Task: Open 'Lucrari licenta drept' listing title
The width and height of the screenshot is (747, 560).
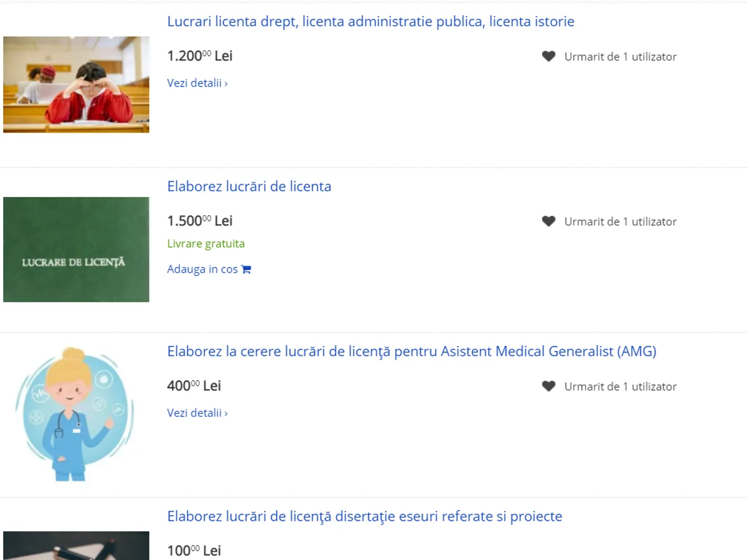Action: pos(370,22)
